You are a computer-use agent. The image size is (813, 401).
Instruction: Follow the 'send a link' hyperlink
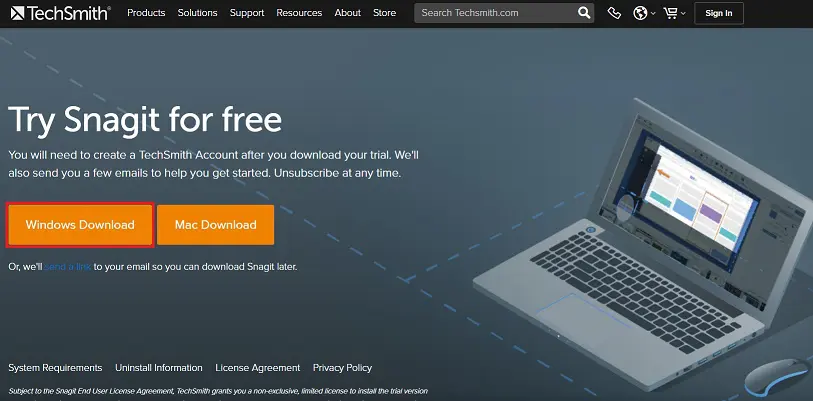[x=67, y=267]
